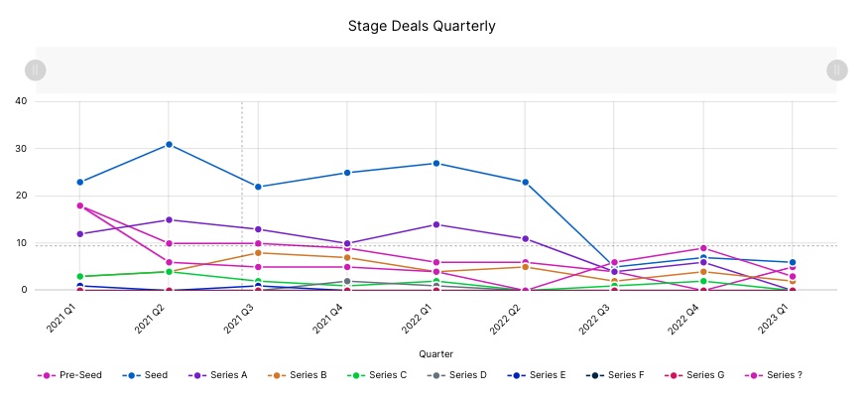Toggle Series A legend entry
The width and height of the screenshot is (868, 401).
click(224, 375)
